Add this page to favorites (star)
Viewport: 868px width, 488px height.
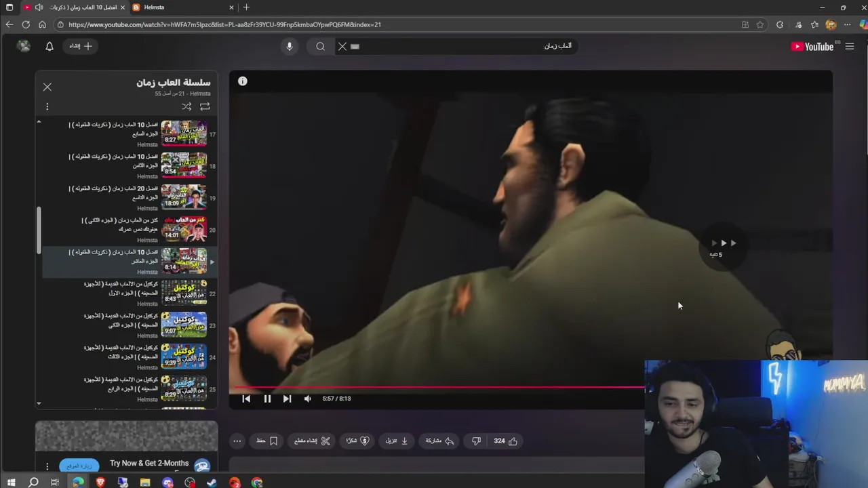760,24
